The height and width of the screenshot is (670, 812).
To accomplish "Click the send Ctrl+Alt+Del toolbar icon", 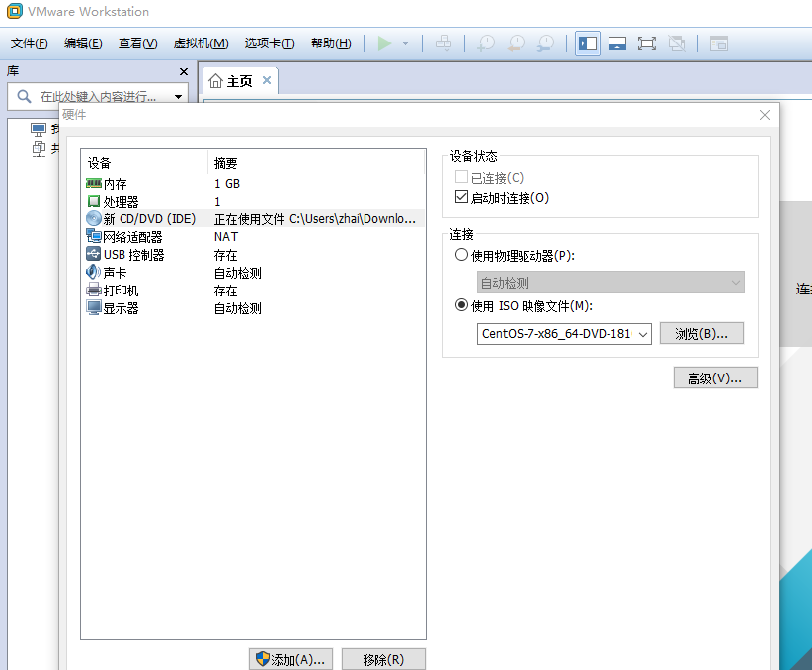I will [444, 43].
